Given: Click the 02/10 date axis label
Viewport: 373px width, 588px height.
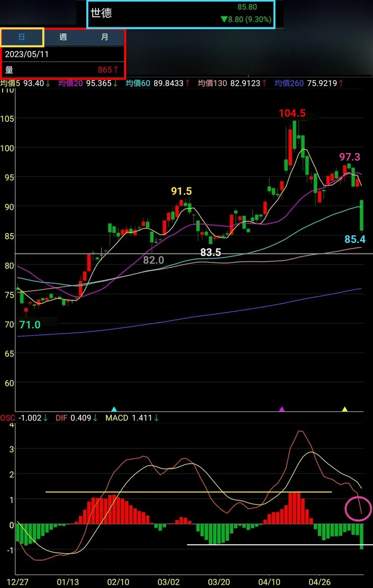Looking at the screenshot, I should [118, 582].
